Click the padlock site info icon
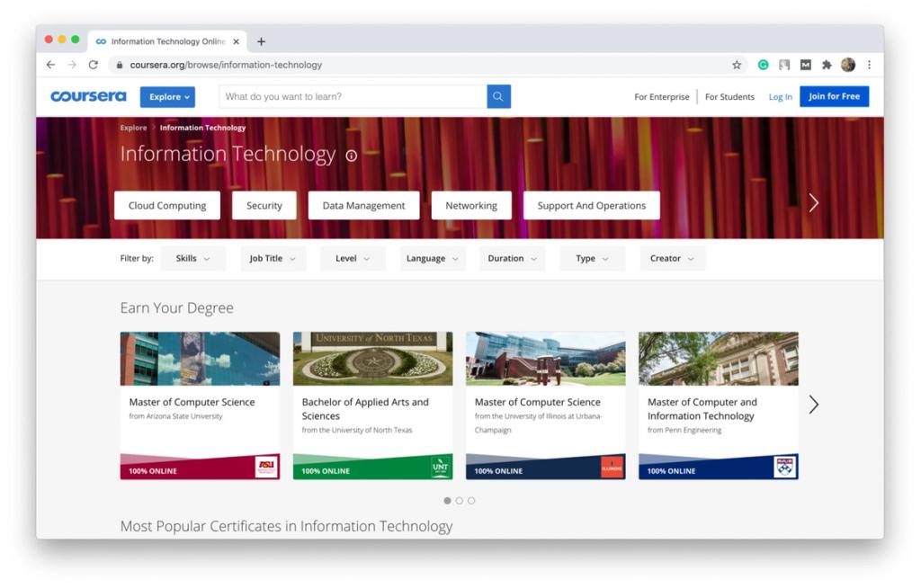This screenshot has height=588, width=921. coord(120,65)
